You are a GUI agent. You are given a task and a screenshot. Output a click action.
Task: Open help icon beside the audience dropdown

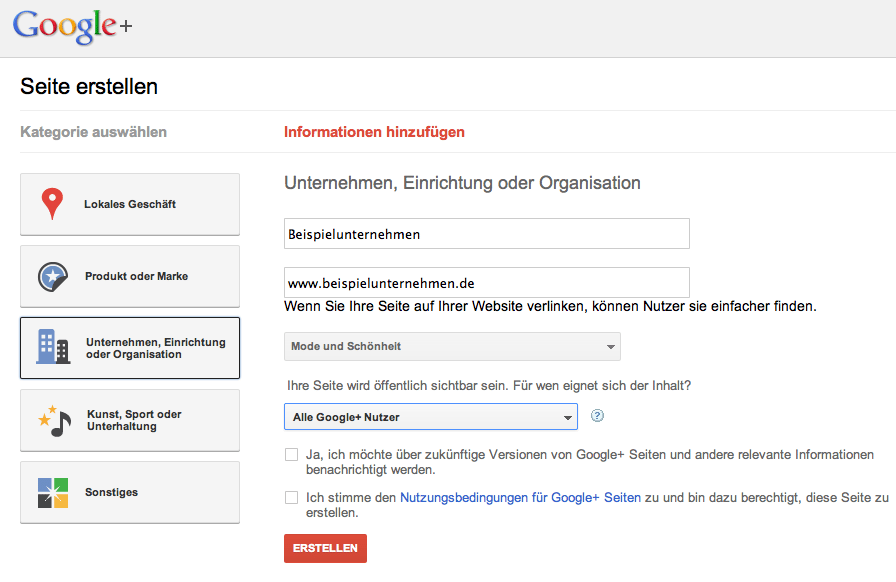click(x=597, y=416)
